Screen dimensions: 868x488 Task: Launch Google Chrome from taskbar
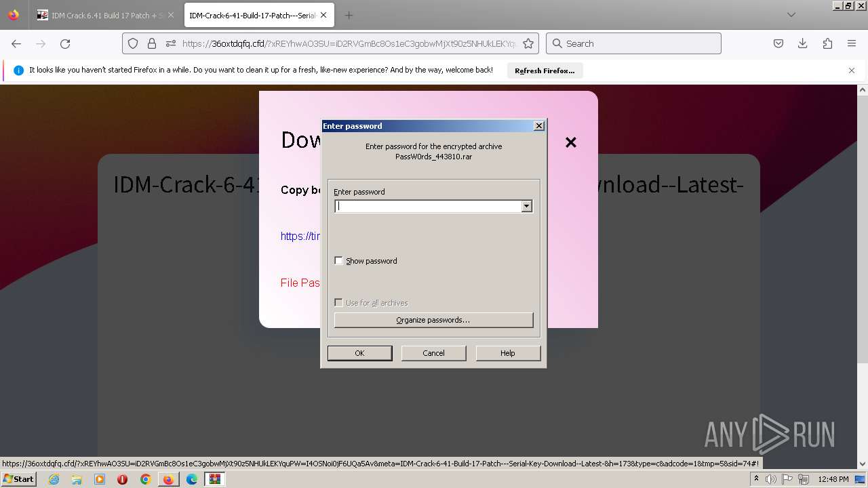coord(145,479)
